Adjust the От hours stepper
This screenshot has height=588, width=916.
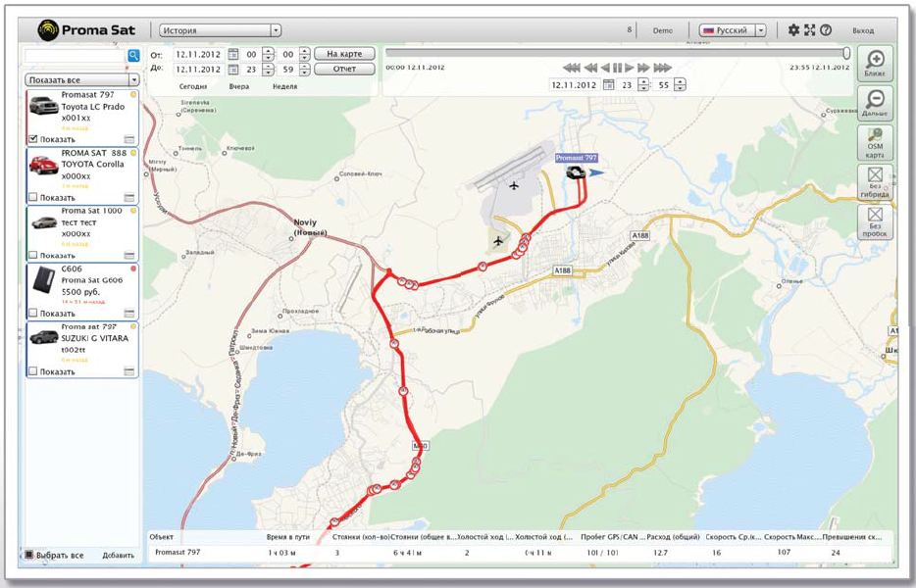(x=268, y=54)
